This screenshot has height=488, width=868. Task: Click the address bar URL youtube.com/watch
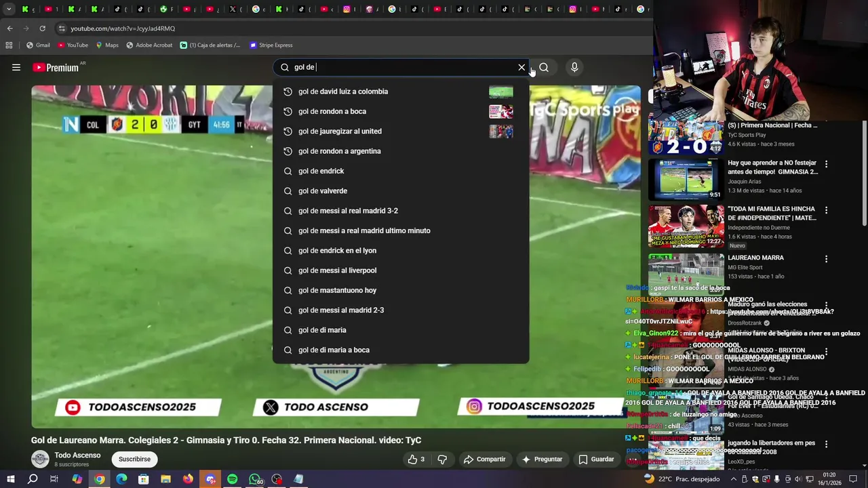[x=123, y=28]
